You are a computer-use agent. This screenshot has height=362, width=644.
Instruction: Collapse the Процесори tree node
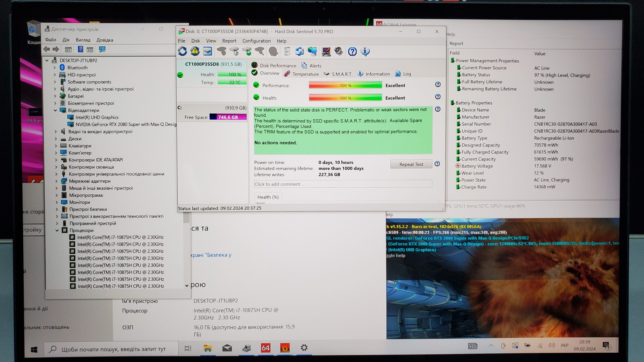pyautogui.click(x=57, y=230)
